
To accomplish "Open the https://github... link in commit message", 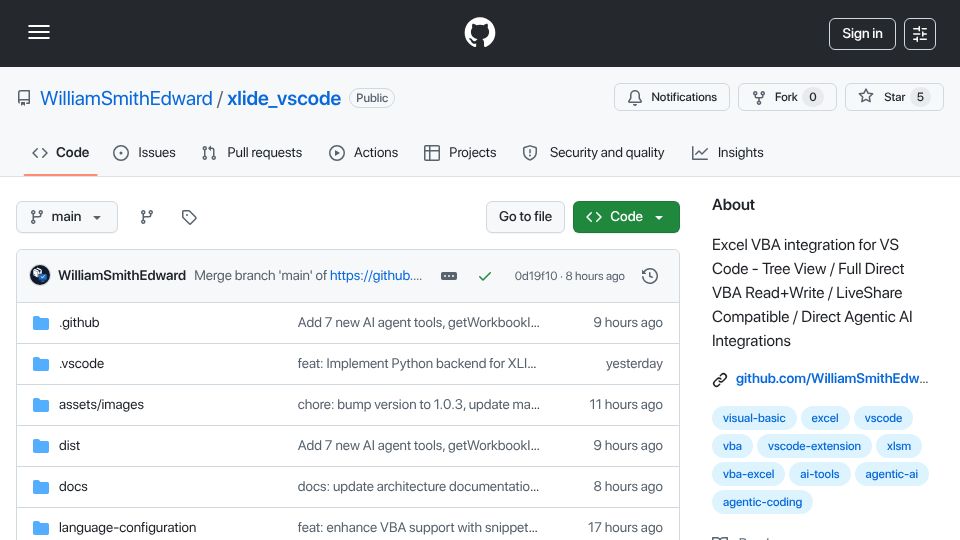I will pos(376,276).
